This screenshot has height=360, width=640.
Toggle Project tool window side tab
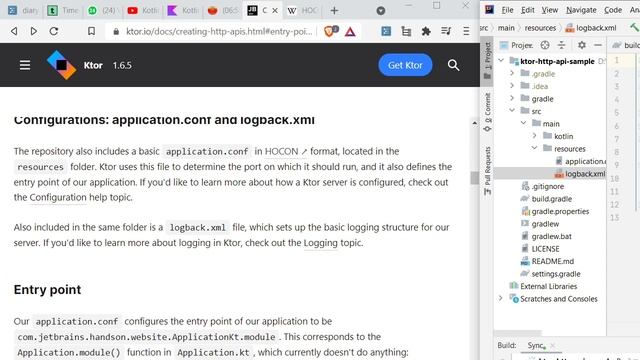[x=487, y=61]
